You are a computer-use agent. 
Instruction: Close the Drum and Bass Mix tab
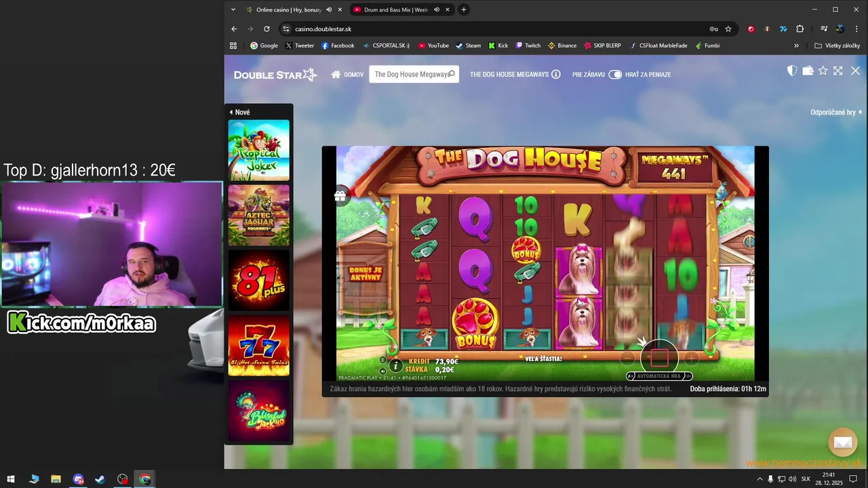[x=447, y=9]
